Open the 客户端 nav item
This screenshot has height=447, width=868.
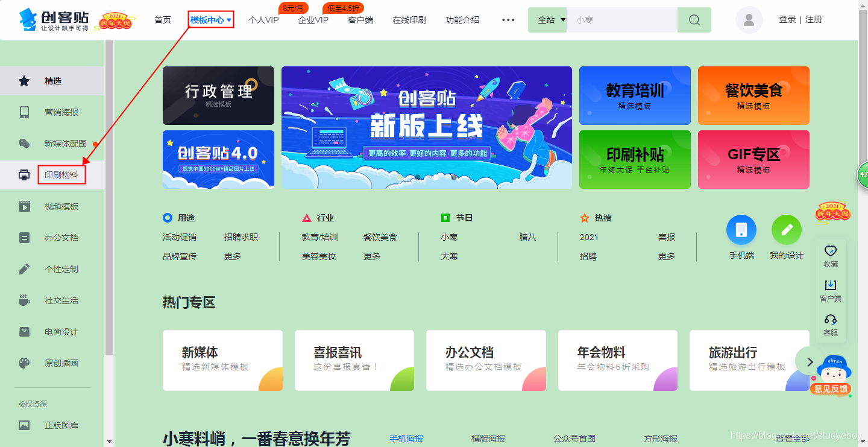[360, 20]
